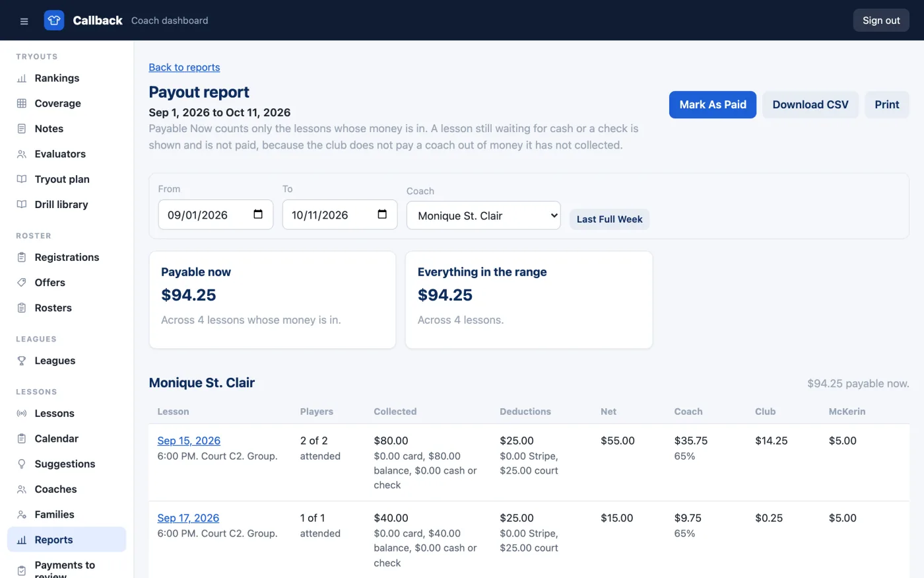Click the Leagues trophy icon
924x578 pixels.
(x=22, y=361)
